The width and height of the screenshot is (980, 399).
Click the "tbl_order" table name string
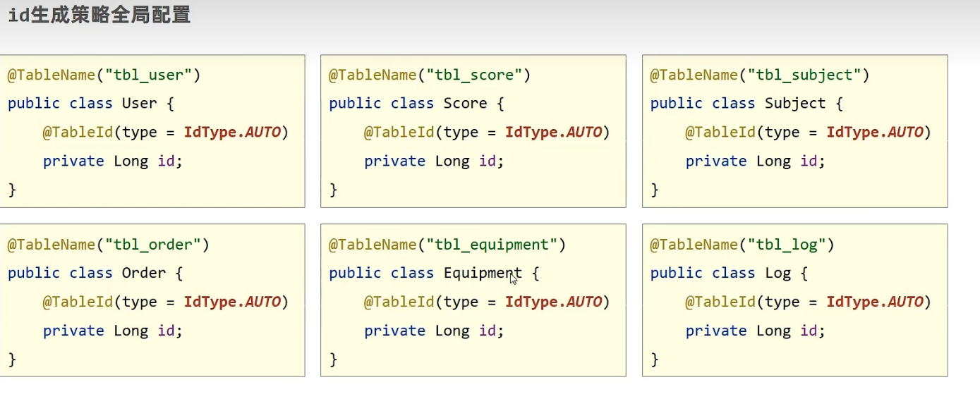(153, 245)
